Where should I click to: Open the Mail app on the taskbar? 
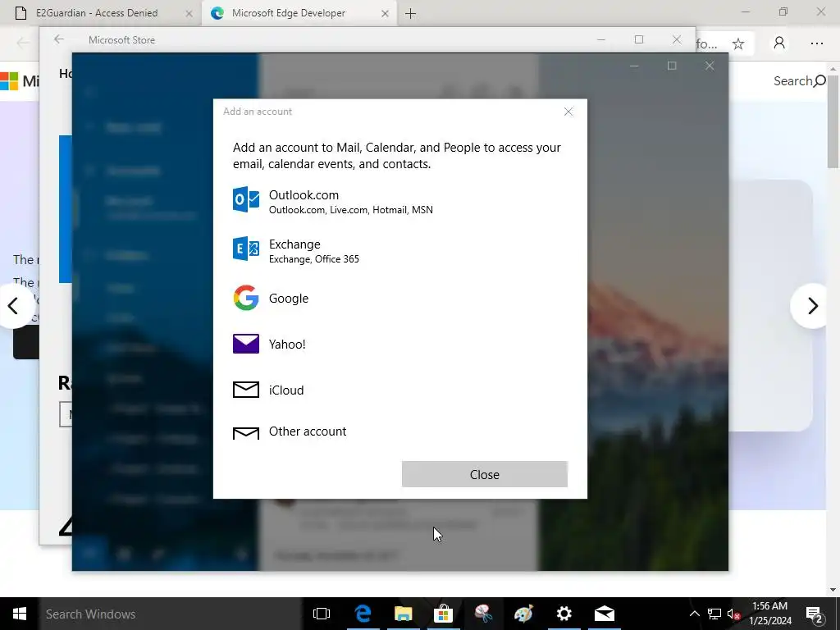[605, 614]
